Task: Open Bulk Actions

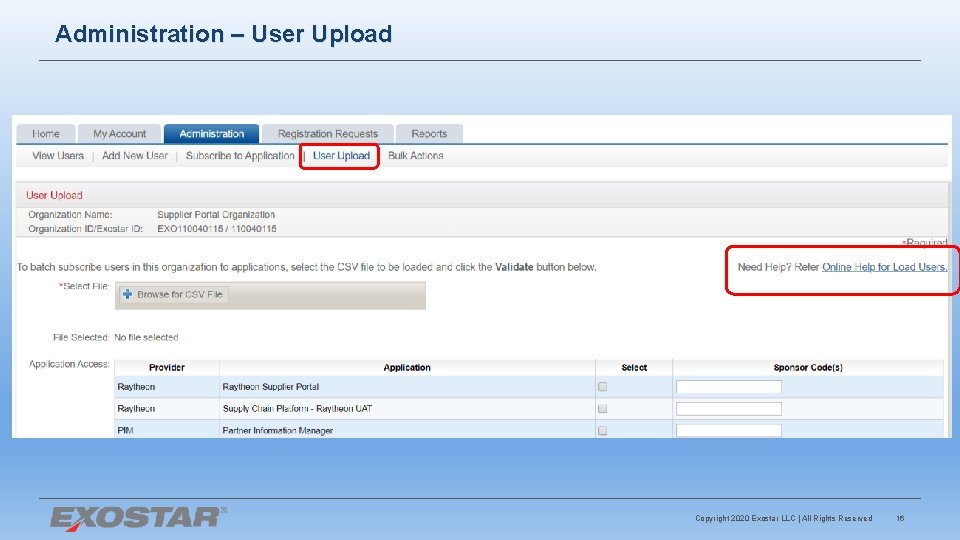Action: 416,156
